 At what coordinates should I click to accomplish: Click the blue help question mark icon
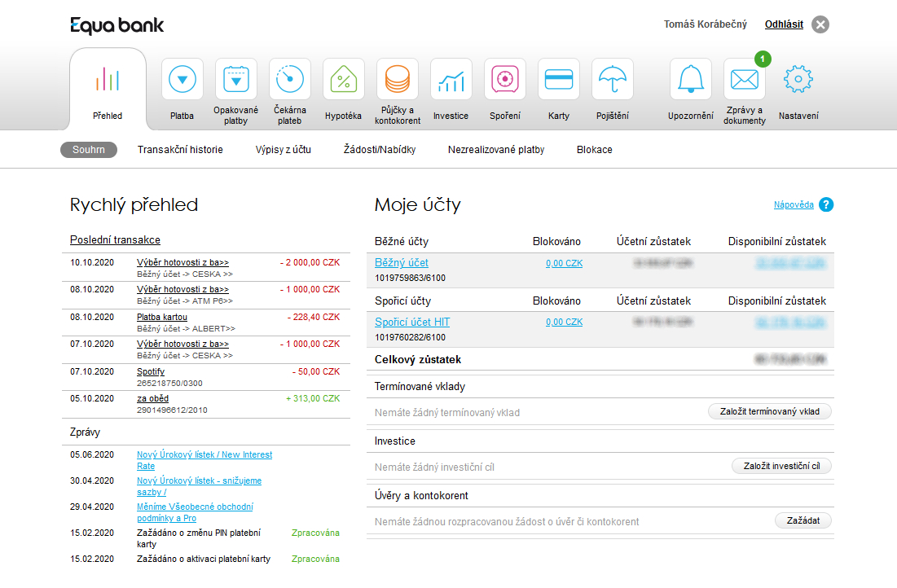(x=826, y=204)
